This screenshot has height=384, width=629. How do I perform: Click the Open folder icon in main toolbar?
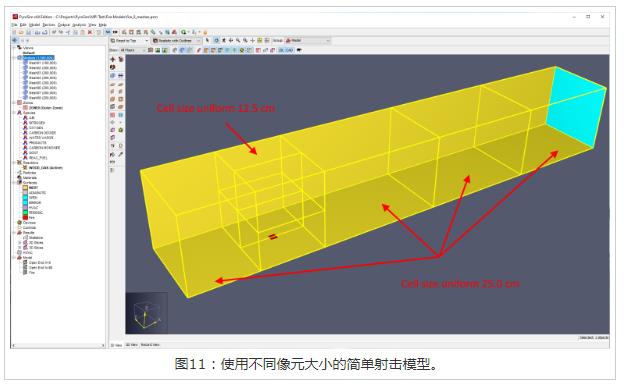(21, 32)
